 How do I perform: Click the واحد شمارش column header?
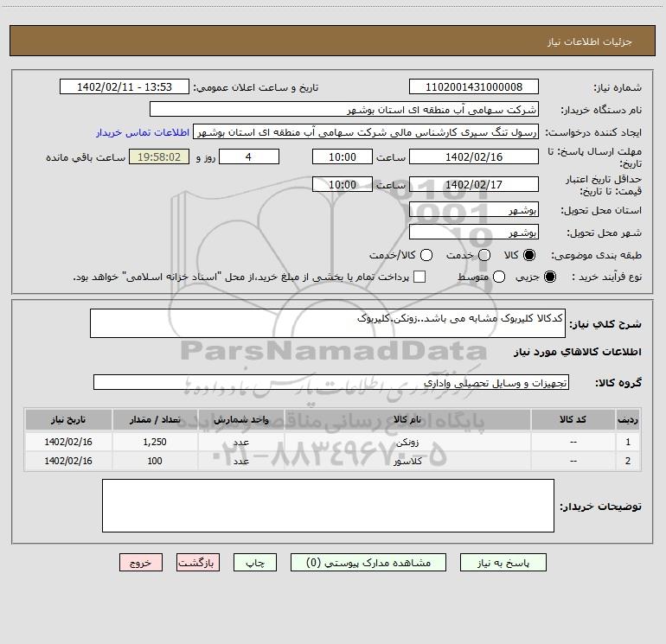pos(240,420)
